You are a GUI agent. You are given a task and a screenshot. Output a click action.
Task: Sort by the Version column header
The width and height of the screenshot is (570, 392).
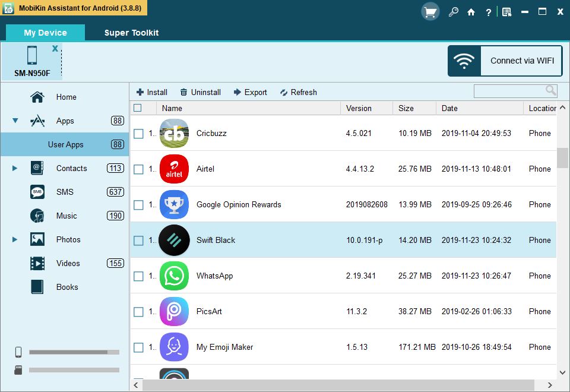click(x=367, y=108)
